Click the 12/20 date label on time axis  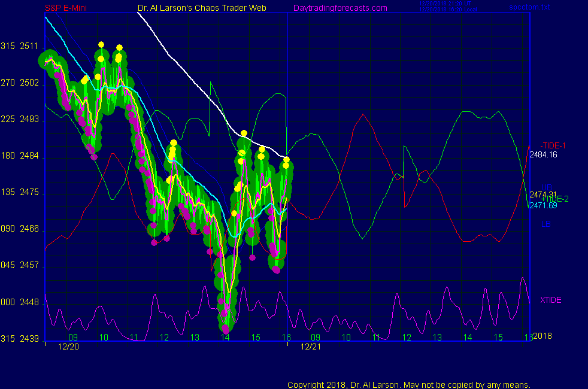(x=67, y=347)
